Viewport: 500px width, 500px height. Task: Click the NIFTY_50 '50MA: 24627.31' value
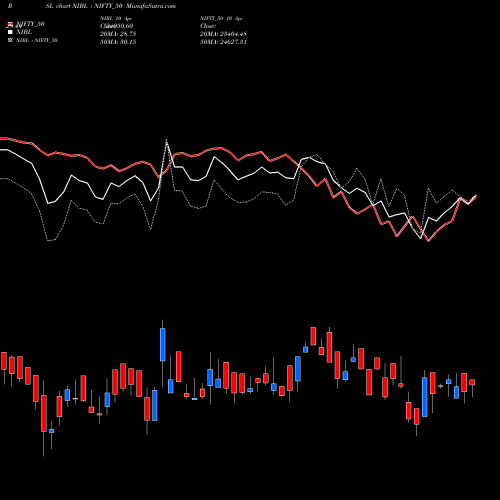[x=223, y=42]
